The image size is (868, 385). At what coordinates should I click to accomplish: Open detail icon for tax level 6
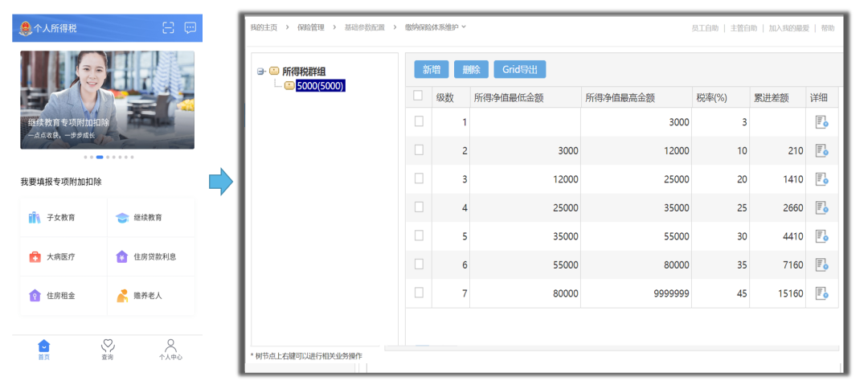[821, 264]
